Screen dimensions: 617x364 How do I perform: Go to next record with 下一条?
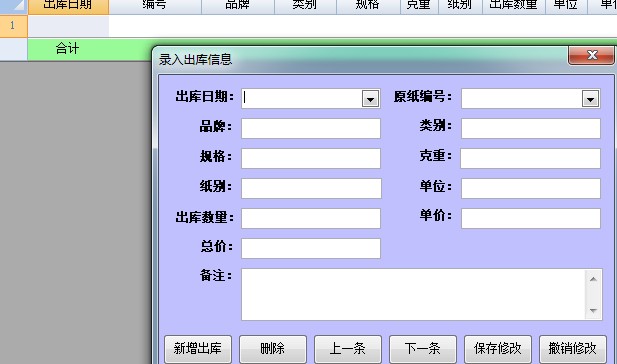click(x=423, y=349)
